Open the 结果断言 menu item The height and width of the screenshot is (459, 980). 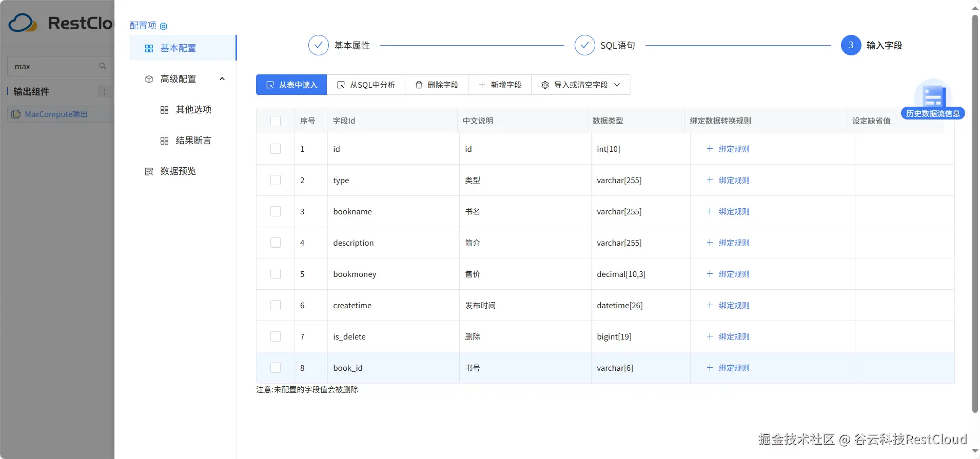183,141
